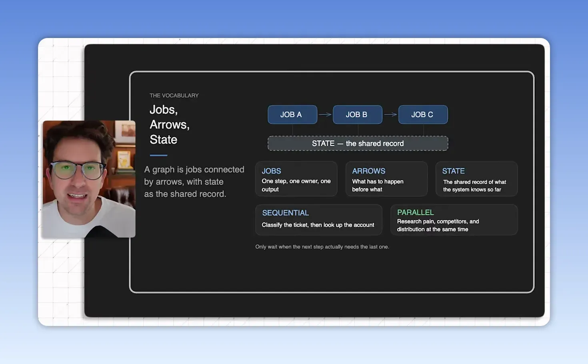Viewport: 588px width, 364px height.
Task: Click the presenter webcam video thumbnail
Action: point(89,179)
